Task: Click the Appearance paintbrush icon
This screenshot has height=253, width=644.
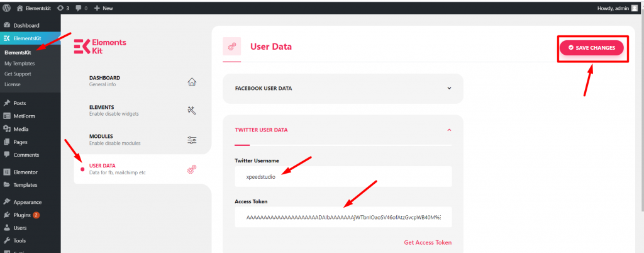Action: click(x=6, y=202)
